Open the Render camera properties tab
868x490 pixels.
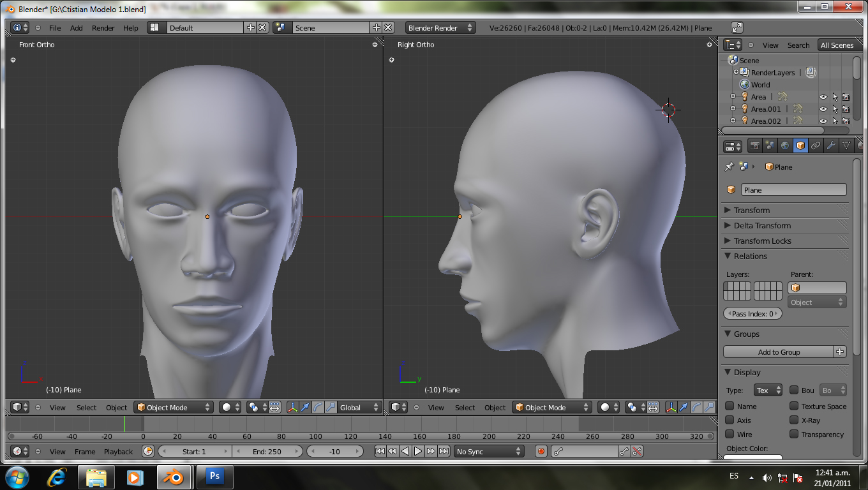(x=754, y=146)
